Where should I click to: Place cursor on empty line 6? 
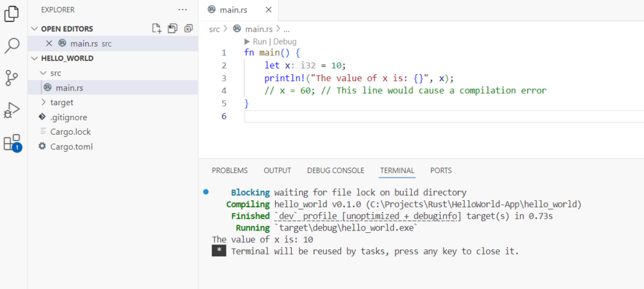[443, 116]
